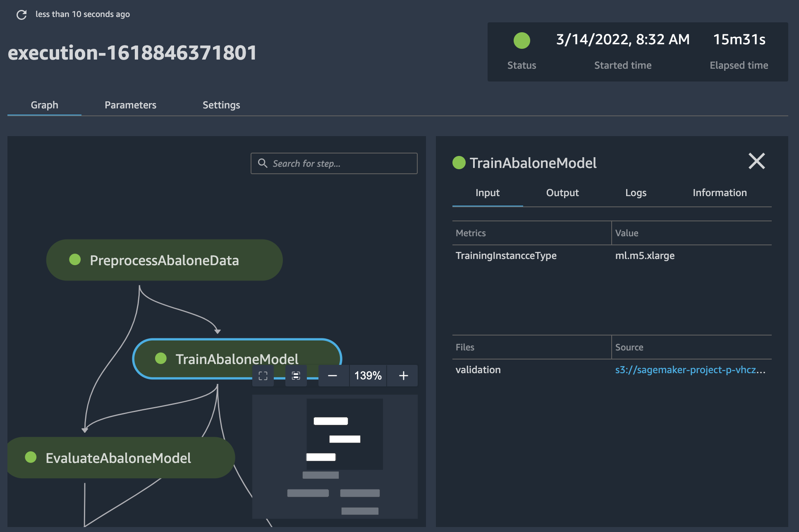Click the s3://sagemaker-project-p-vhcz... link
The width and height of the screenshot is (799, 532).
tap(690, 369)
